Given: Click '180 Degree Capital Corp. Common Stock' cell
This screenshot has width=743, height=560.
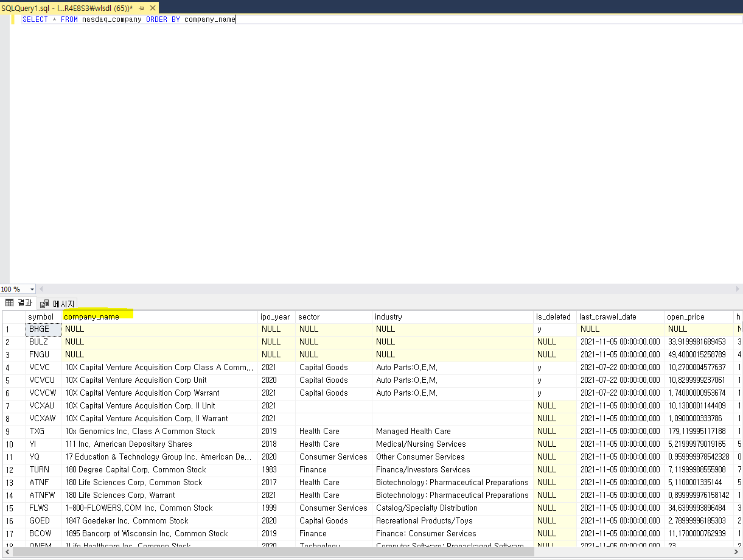Looking at the screenshot, I should (x=160, y=470).
